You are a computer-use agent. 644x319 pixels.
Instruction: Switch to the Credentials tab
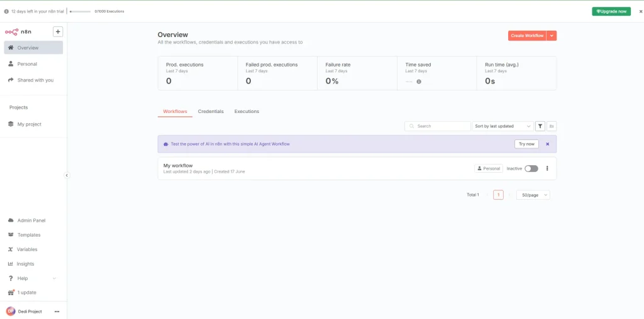(211, 112)
